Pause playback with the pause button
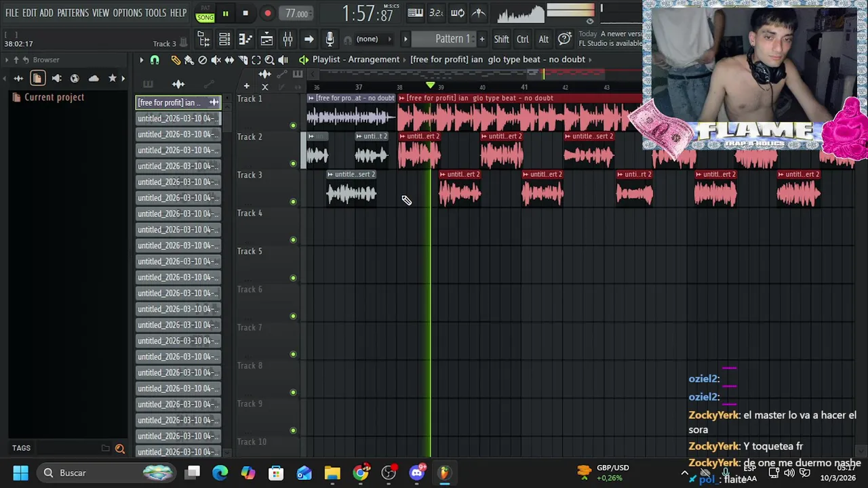This screenshot has width=868, height=488. 225,13
